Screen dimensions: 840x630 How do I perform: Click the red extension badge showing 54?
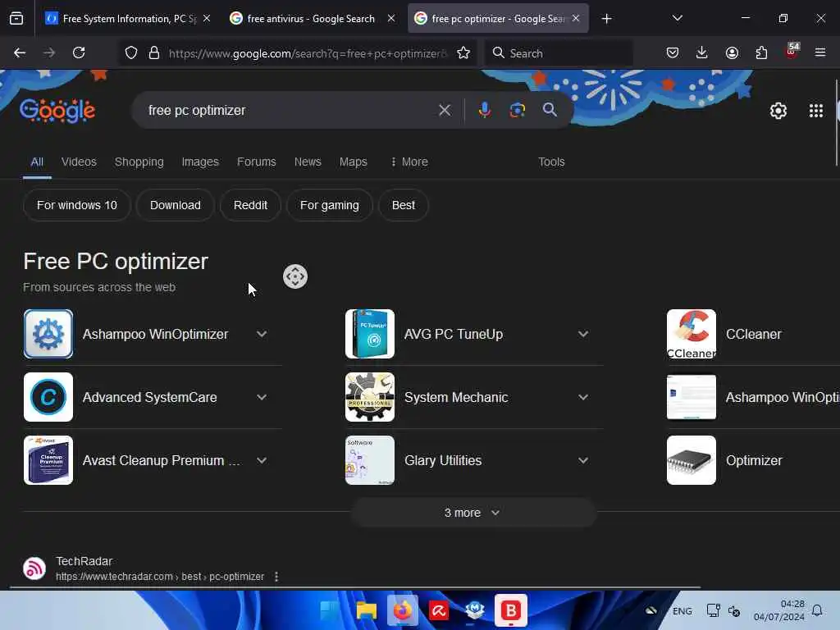tap(792, 50)
